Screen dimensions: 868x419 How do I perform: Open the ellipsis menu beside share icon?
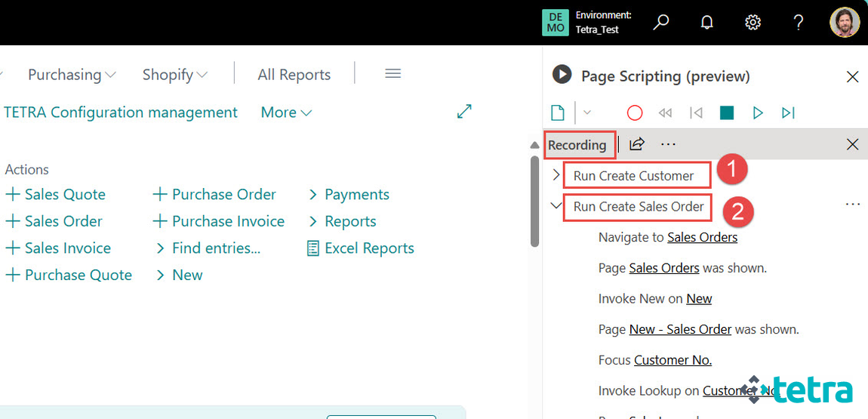668,144
